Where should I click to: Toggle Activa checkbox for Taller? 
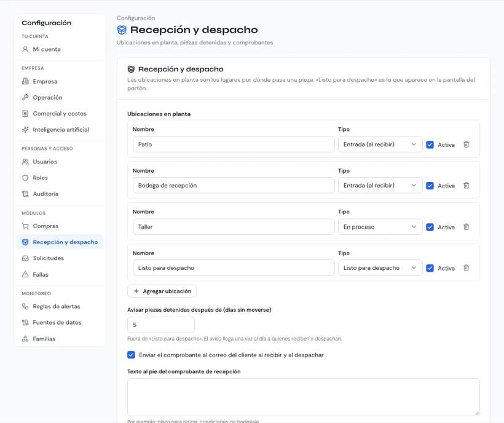(x=430, y=227)
